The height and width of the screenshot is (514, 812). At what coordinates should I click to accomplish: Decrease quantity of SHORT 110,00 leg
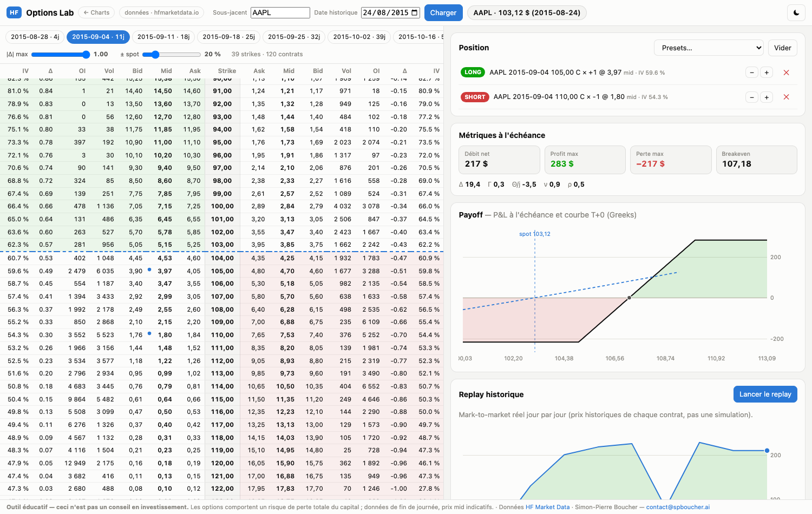click(751, 97)
